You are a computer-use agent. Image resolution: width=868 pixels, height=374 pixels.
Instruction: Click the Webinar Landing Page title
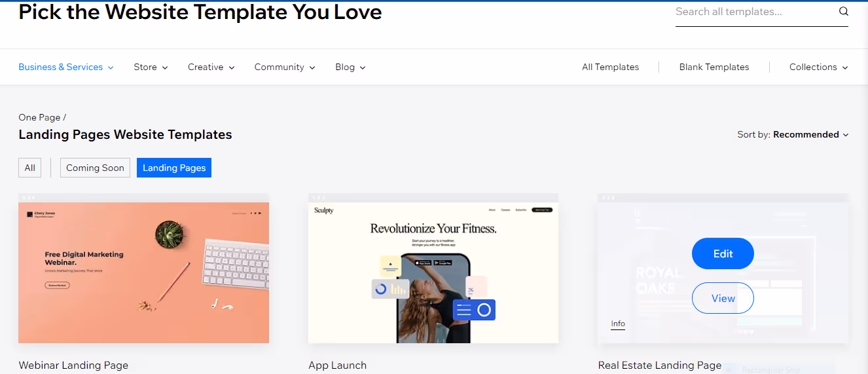tap(73, 365)
